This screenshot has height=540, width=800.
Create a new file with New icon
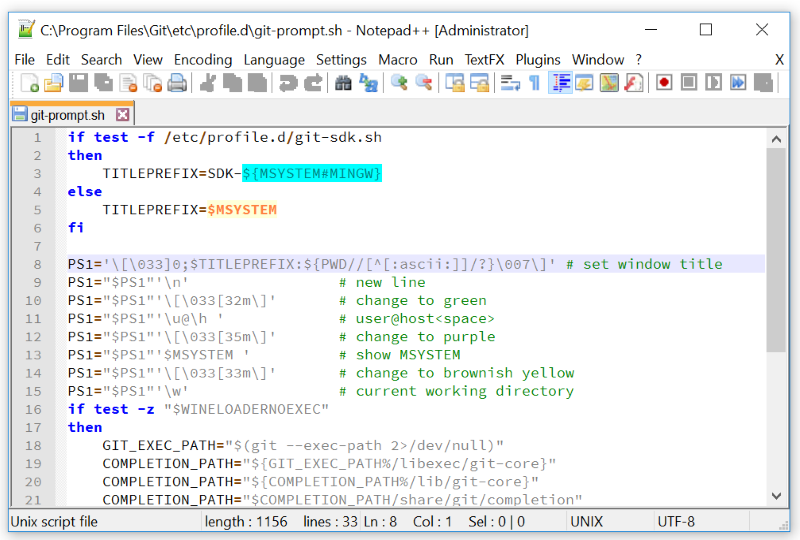(x=30, y=83)
